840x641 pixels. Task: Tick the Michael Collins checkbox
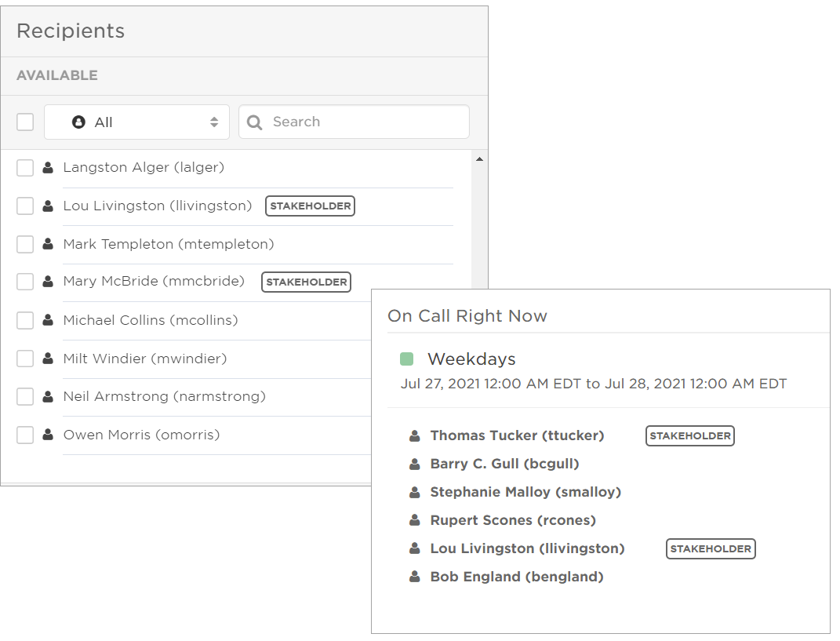(x=25, y=320)
